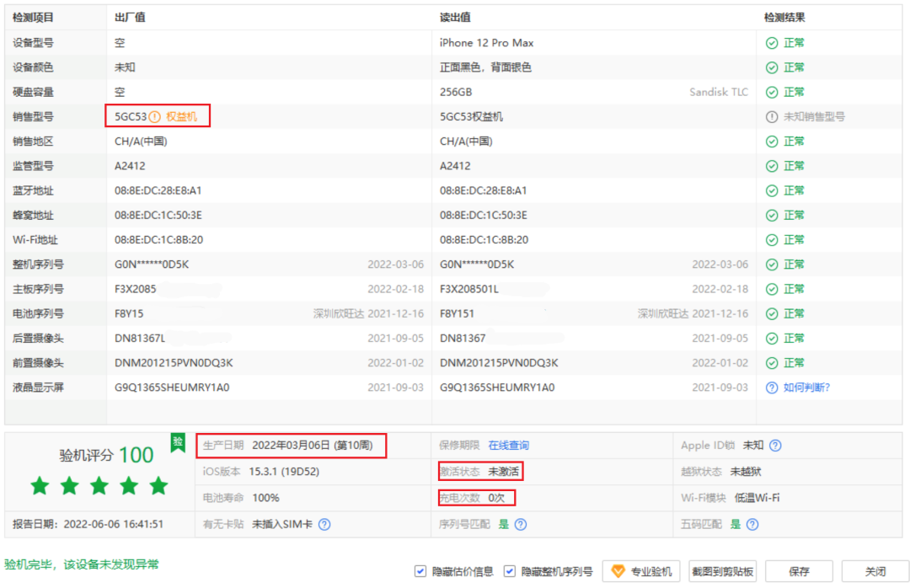Viewport: 910px width, 588px height.
Task: Select the 未越狱 jailbreak status
Action: (x=745, y=472)
